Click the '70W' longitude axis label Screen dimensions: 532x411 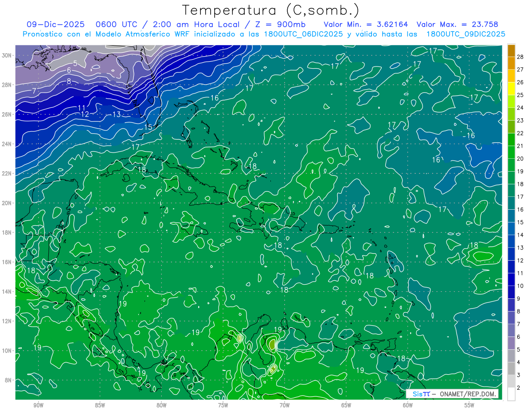[285, 405]
